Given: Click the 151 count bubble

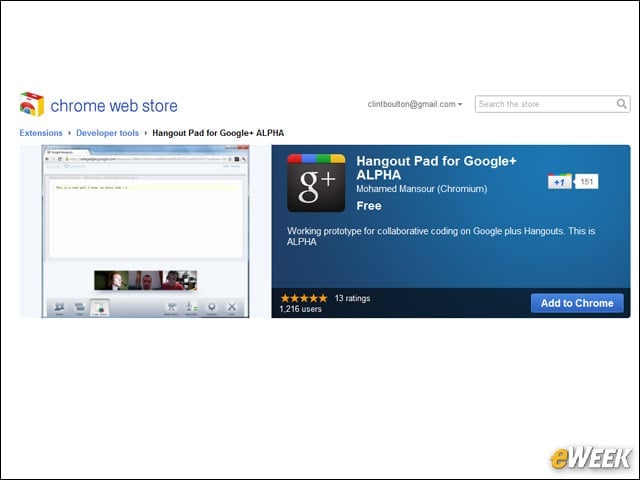Looking at the screenshot, I should click(587, 182).
